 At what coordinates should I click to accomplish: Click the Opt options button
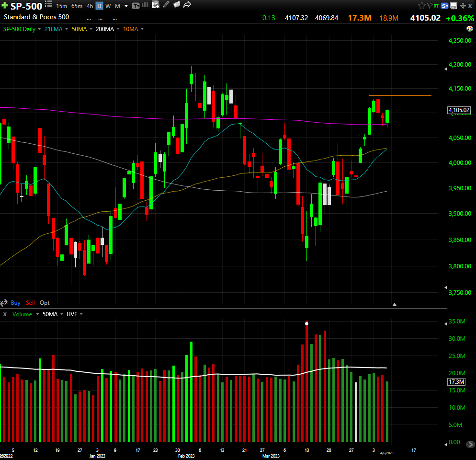click(45, 303)
